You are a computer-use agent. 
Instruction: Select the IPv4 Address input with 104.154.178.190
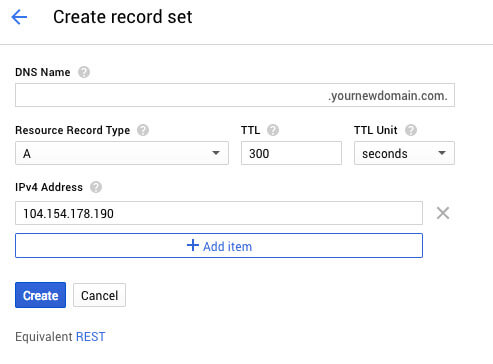(219, 213)
